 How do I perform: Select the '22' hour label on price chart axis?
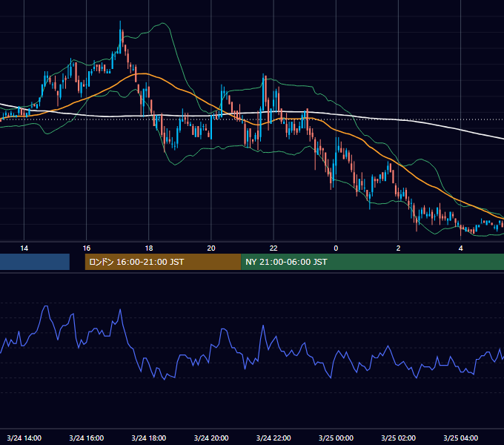tap(273, 248)
